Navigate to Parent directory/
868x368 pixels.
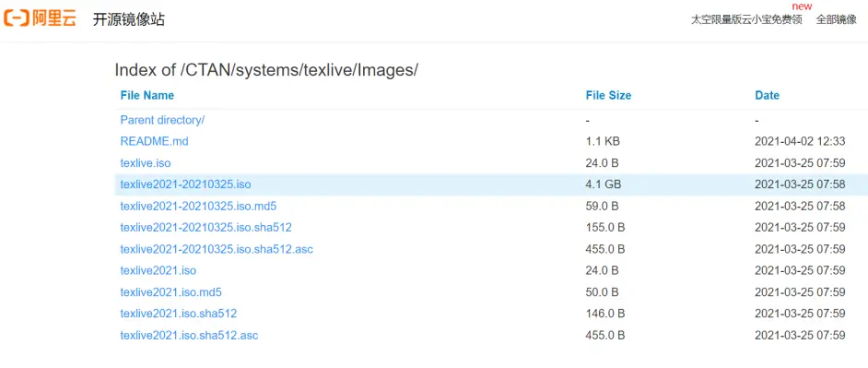tap(163, 120)
